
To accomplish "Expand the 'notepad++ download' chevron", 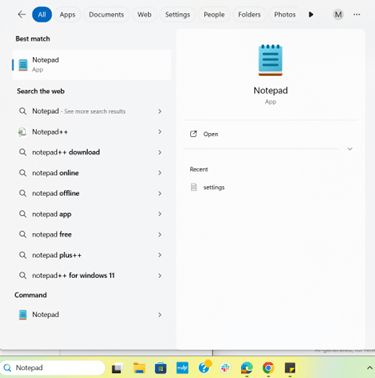I will 160,152.
